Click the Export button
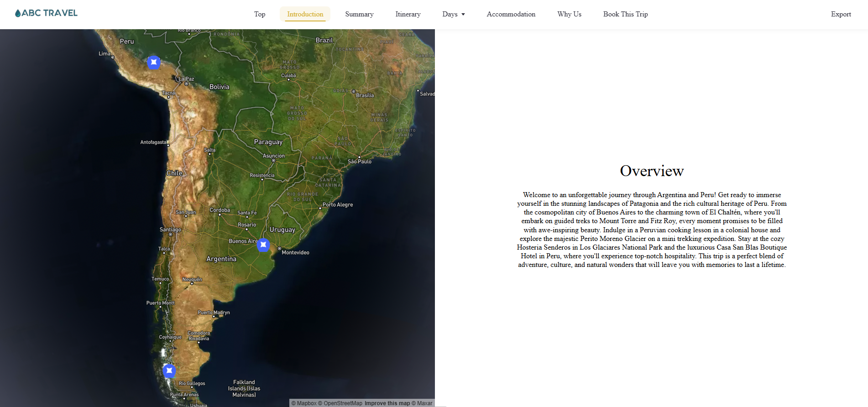868x407 pixels. coord(841,14)
